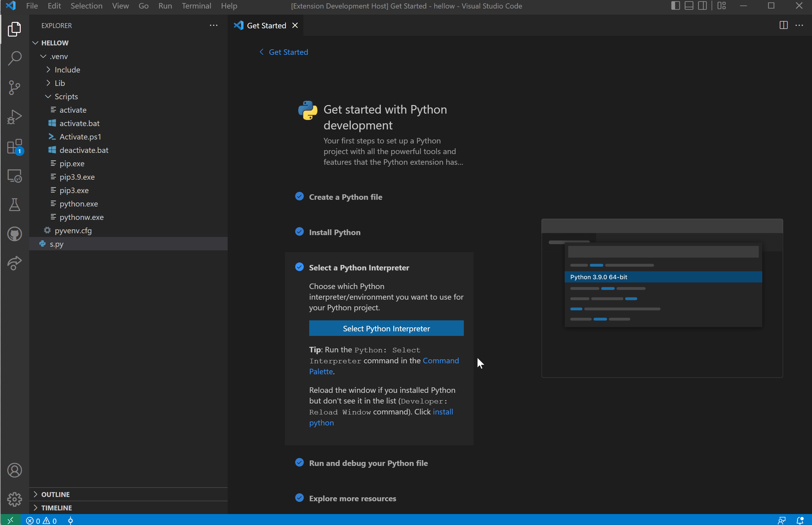Screen dimensions: 812x525
Task: Collapse the Scripts folder
Action: (x=48, y=97)
